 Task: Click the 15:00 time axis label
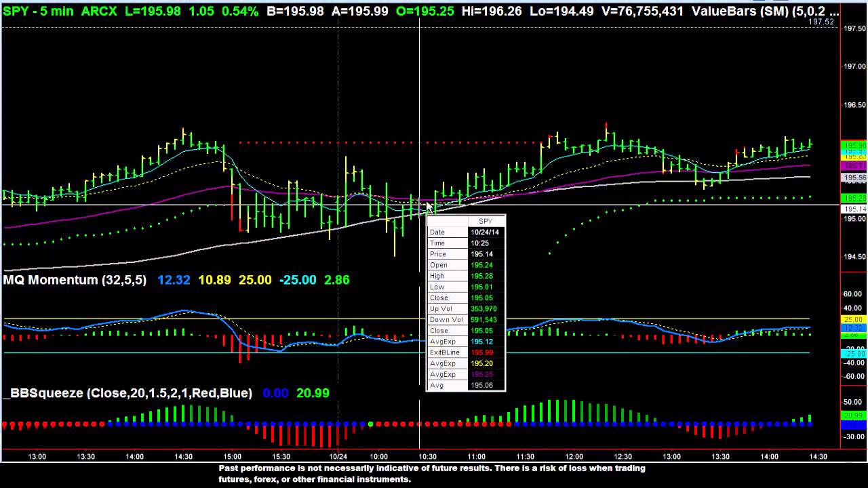coord(233,457)
